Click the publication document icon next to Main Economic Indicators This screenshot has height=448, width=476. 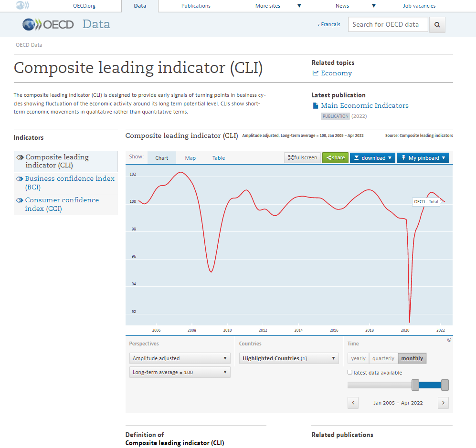tap(316, 105)
